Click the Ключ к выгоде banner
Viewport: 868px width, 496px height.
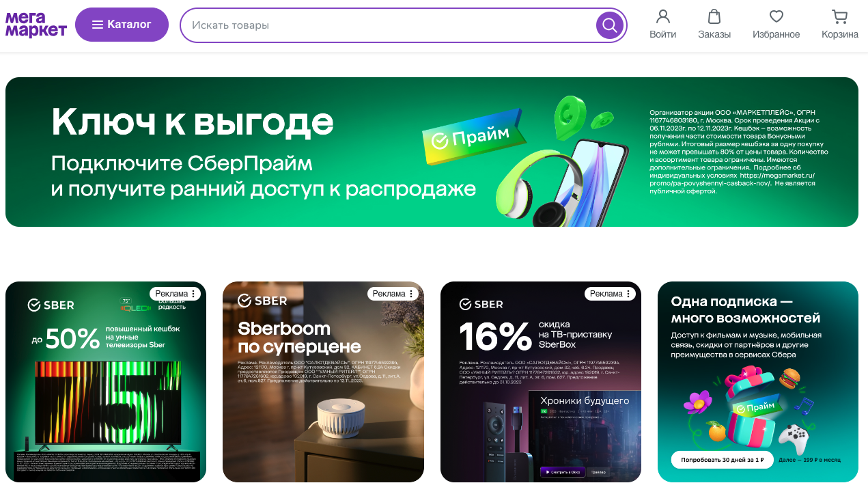432,152
